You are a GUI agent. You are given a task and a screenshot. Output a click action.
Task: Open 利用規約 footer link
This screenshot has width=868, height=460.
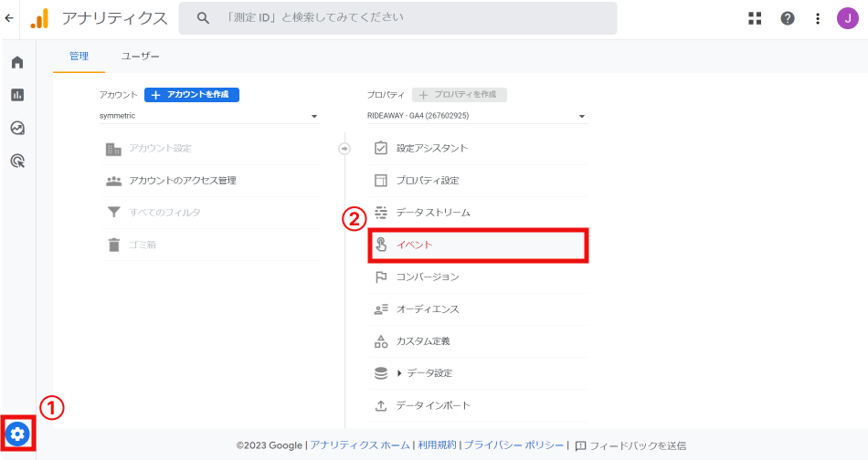(437, 445)
